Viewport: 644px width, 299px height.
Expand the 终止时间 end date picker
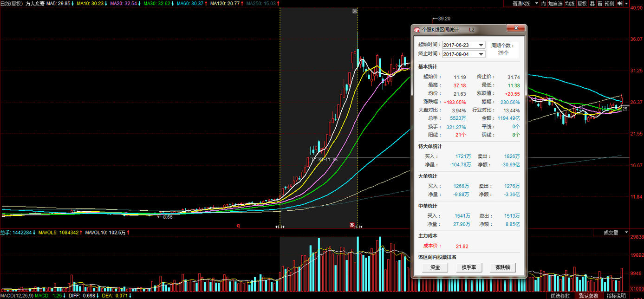[481, 54]
